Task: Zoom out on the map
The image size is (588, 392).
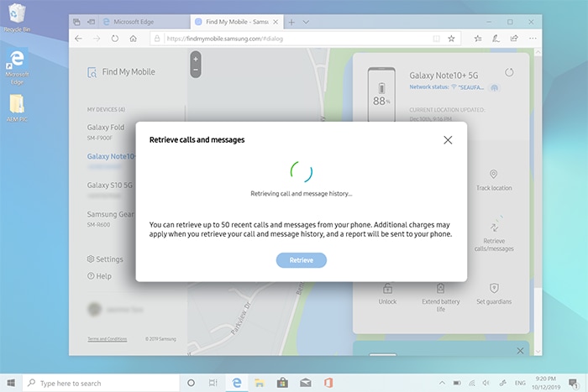Action: 196,70
